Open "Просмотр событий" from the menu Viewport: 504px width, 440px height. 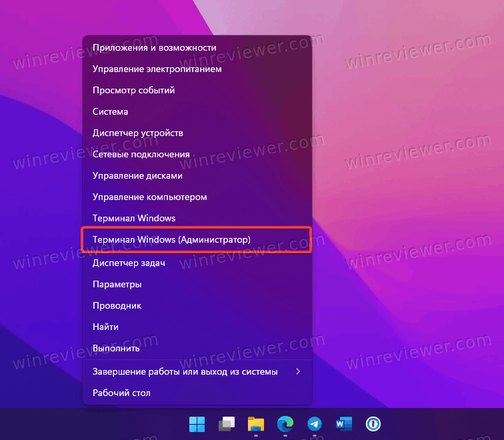(x=197, y=90)
